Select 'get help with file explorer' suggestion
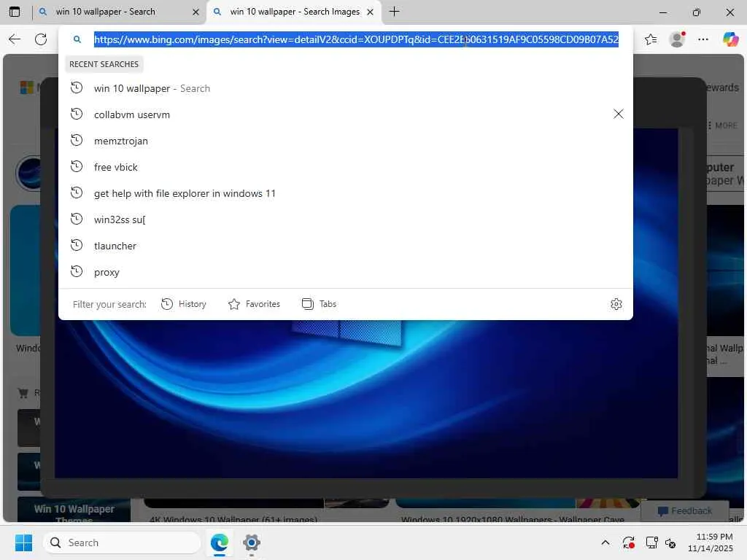This screenshot has width=747, height=560. tap(345, 192)
